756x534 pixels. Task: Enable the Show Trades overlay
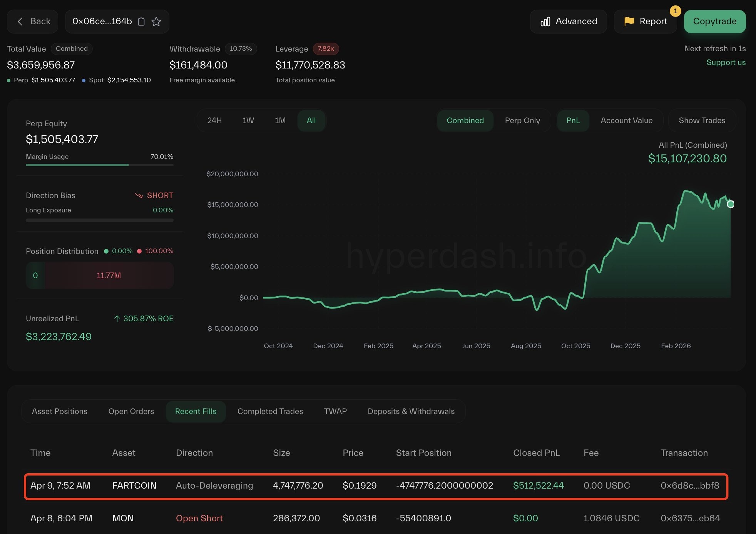[702, 120]
